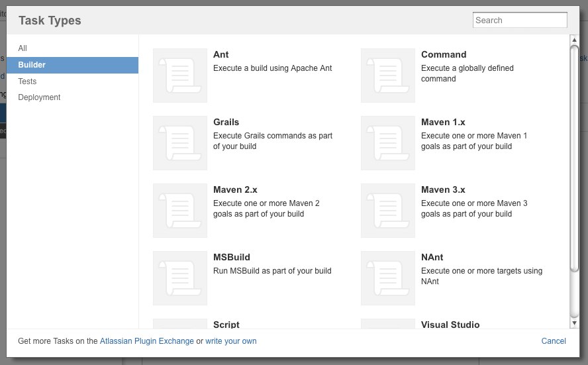
Task: Focus the Search input field
Action: pyautogui.click(x=520, y=21)
